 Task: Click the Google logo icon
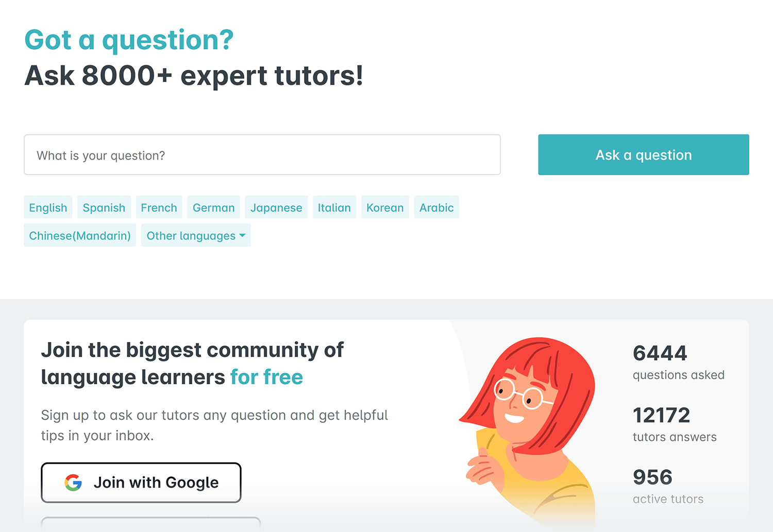73,483
